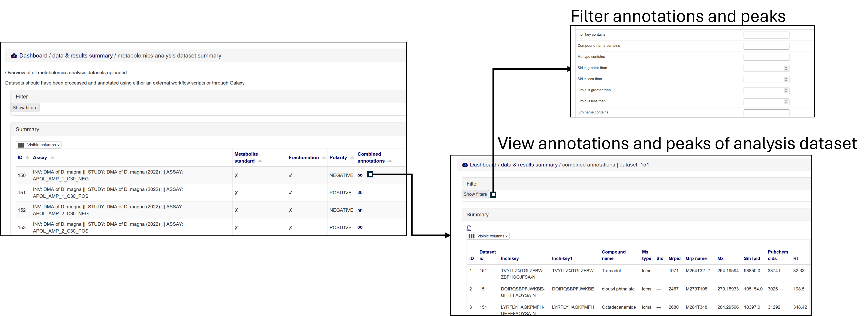The height and width of the screenshot is (316, 868).
Task: View combined annotations eye icon for dataset 150
Action: [360, 175]
